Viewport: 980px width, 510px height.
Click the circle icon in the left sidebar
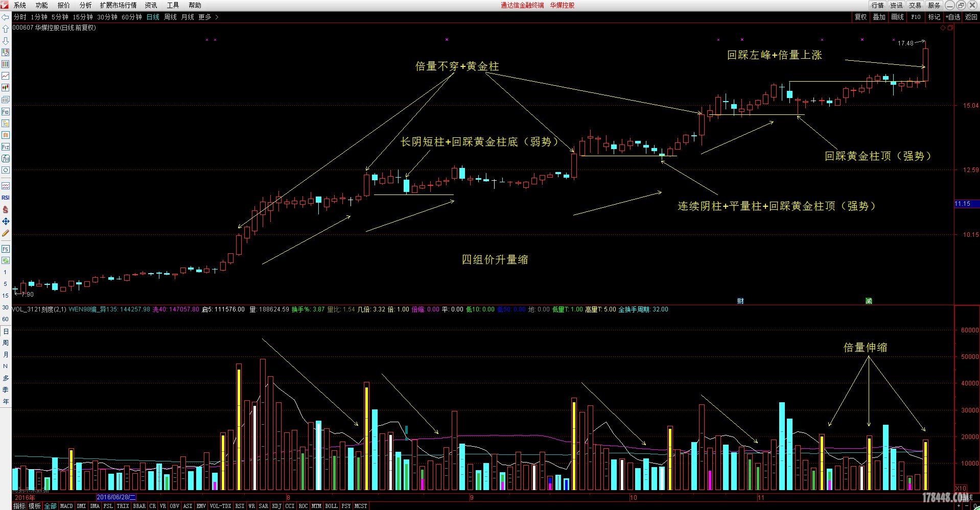6,171
